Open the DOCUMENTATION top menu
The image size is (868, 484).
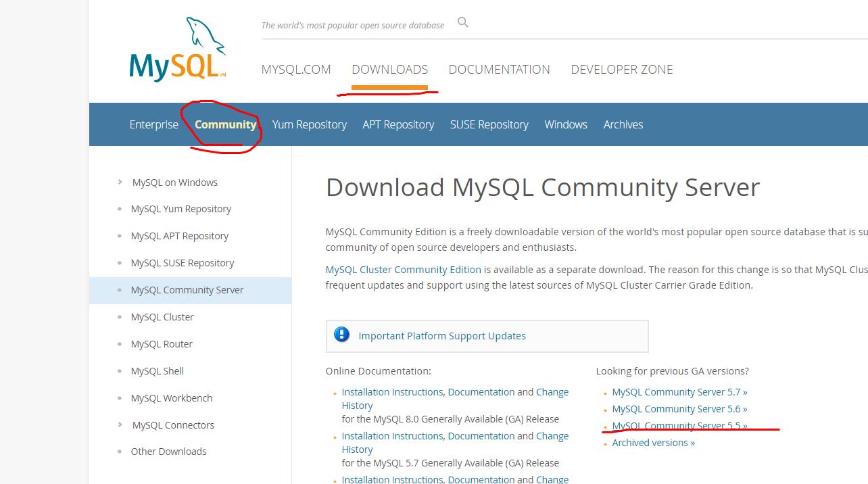click(500, 70)
